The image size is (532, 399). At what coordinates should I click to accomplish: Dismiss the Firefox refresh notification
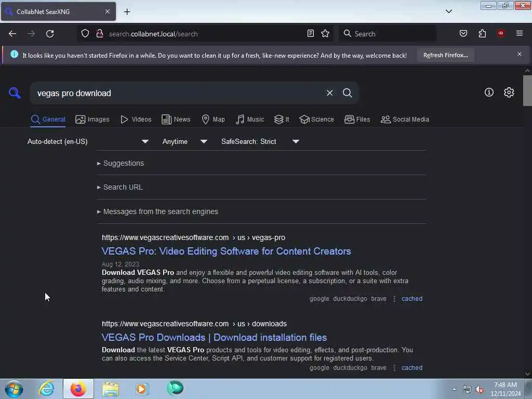coord(519,54)
